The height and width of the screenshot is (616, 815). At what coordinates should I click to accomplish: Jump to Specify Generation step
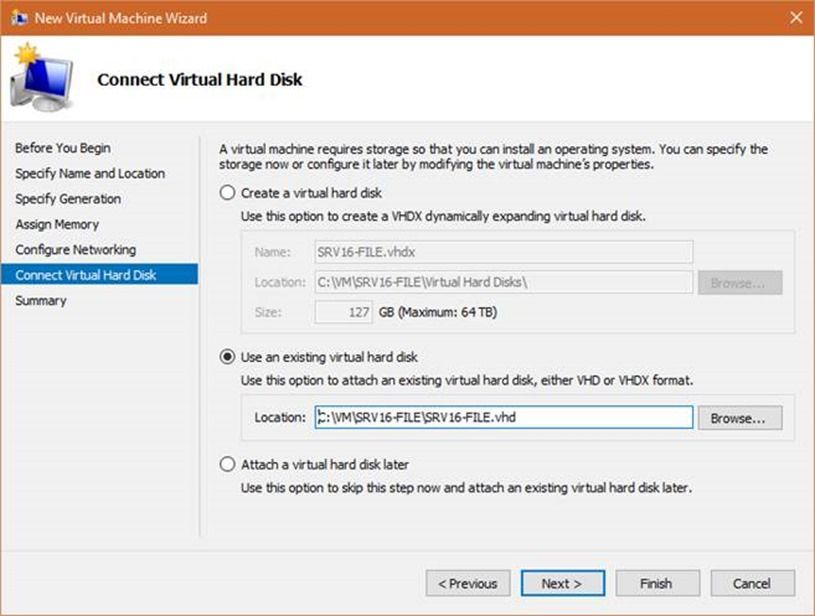(68, 199)
